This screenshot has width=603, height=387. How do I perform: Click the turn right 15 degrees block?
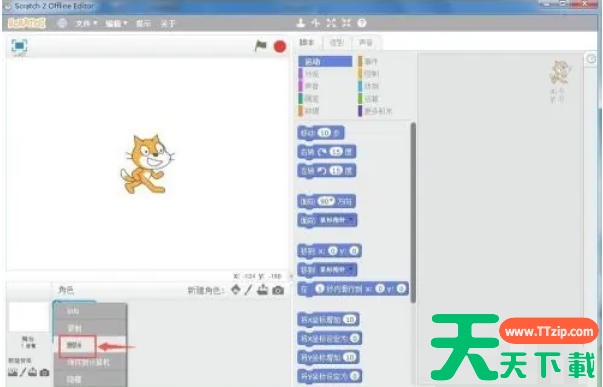[327, 152]
